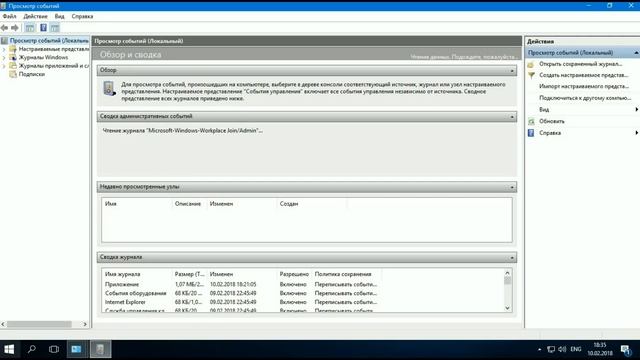The height and width of the screenshot is (360, 640).
Task: Click the overview info icon in Обзор section
Action: coord(109,88)
